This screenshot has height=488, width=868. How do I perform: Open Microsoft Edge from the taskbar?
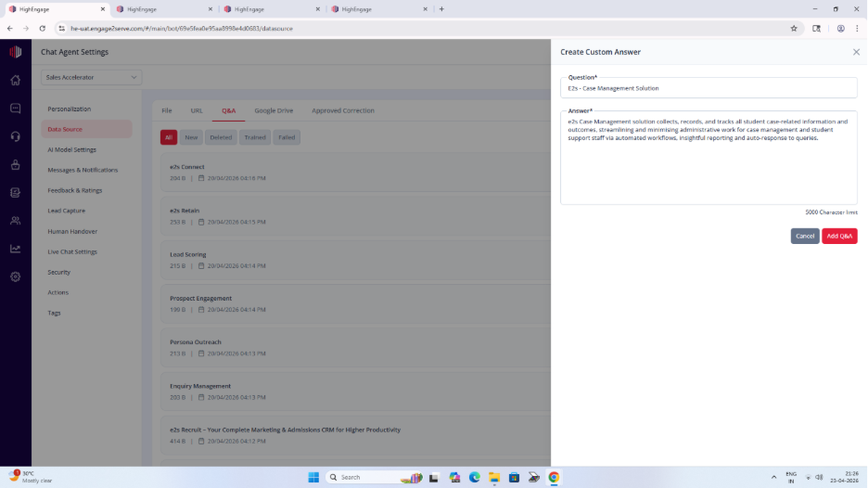click(x=475, y=478)
